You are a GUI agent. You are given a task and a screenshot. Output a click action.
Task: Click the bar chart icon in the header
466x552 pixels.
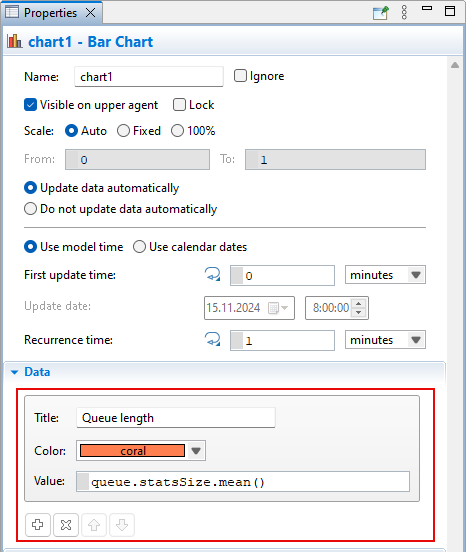[x=14, y=41]
